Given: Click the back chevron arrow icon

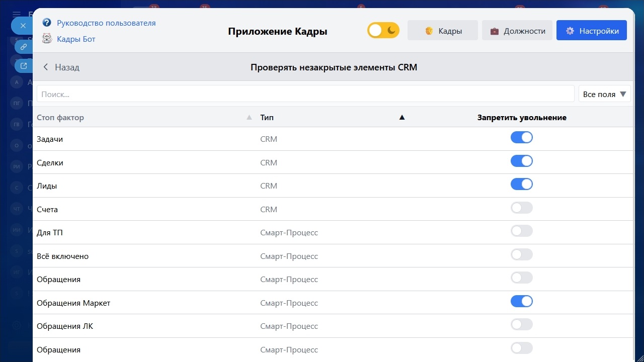Looking at the screenshot, I should point(46,67).
